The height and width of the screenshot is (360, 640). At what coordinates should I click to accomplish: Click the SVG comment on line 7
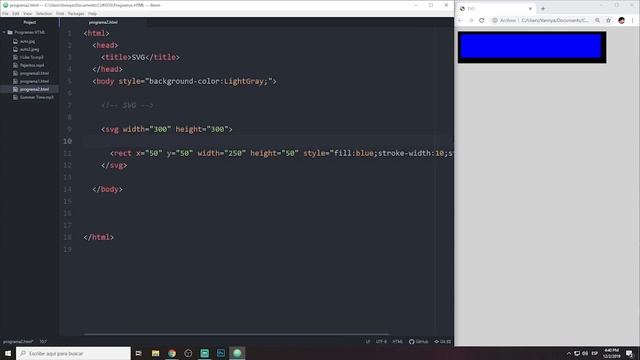click(127, 105)
